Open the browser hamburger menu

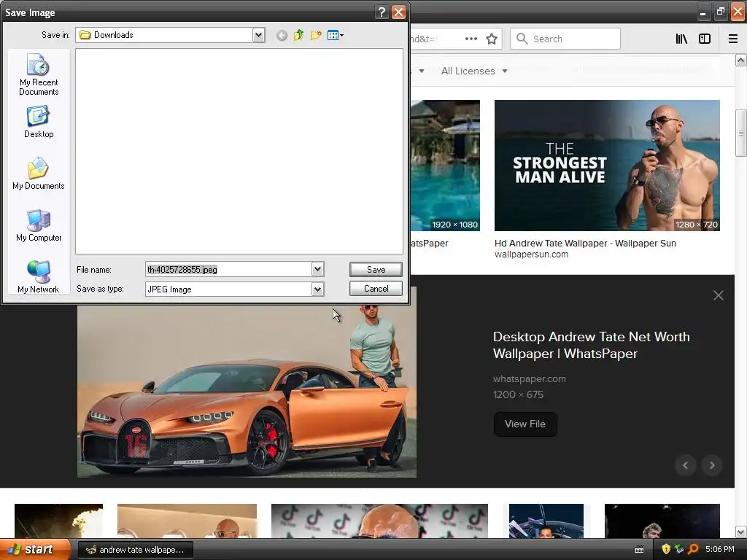click(733, 39)
